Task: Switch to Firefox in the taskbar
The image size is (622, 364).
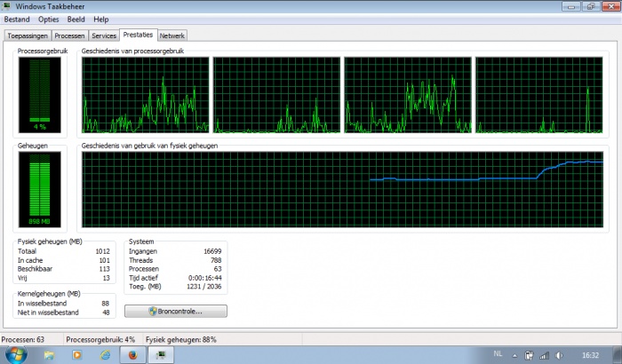Action: (133, 355)
